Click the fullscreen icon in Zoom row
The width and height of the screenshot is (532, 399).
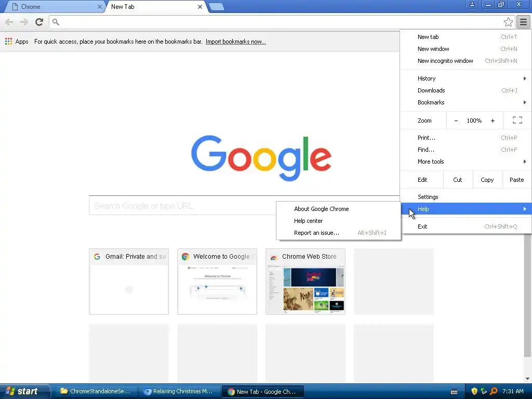point(517,120)
